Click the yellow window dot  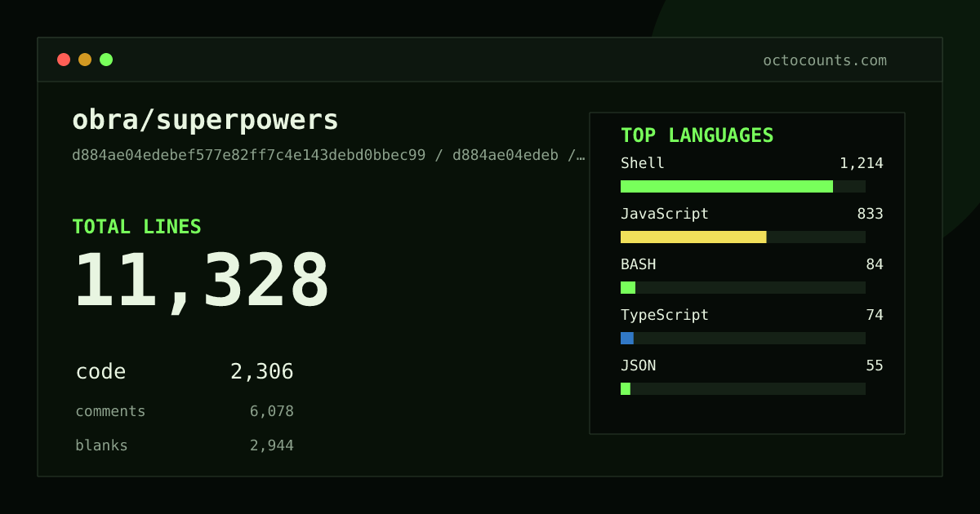click(85, 60)
